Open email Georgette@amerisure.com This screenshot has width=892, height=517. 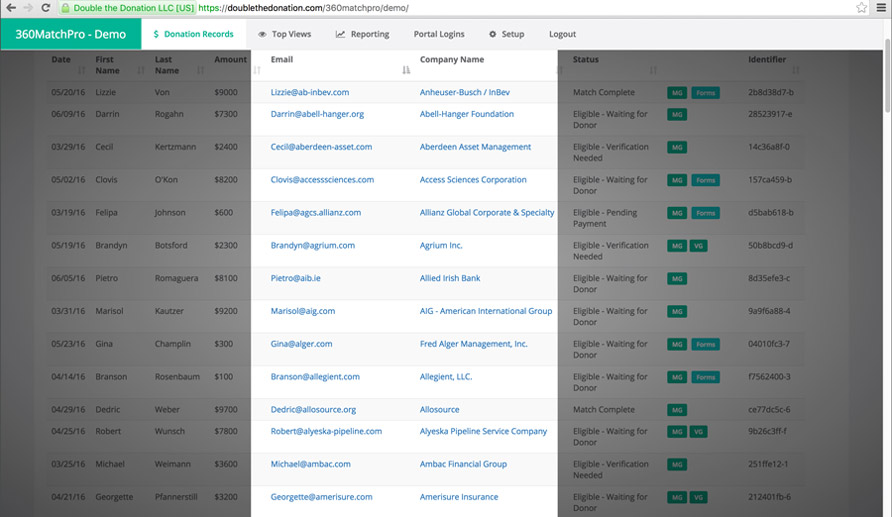pyautogui.click(x=321, y=497)
